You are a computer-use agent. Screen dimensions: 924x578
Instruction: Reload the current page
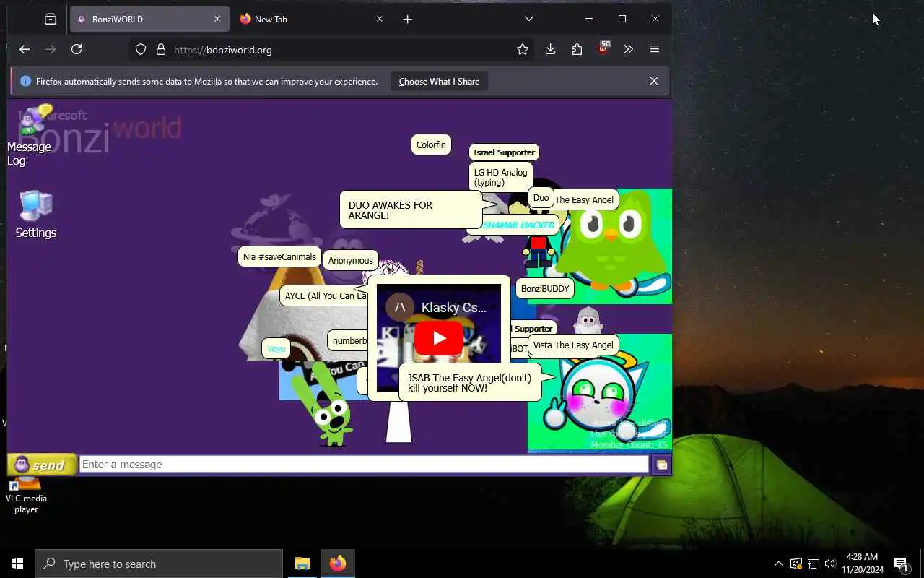(77, 49)
